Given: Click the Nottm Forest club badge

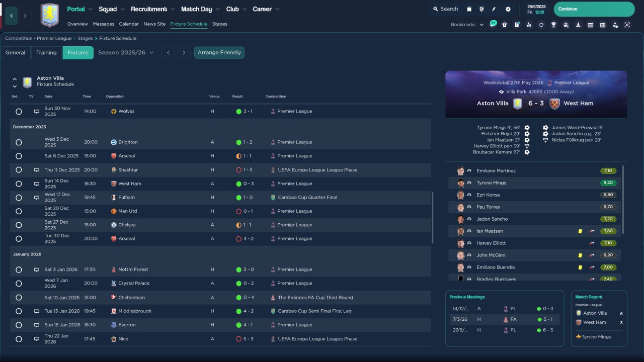Looking at the screenshot, I should [x=114, y=269].
